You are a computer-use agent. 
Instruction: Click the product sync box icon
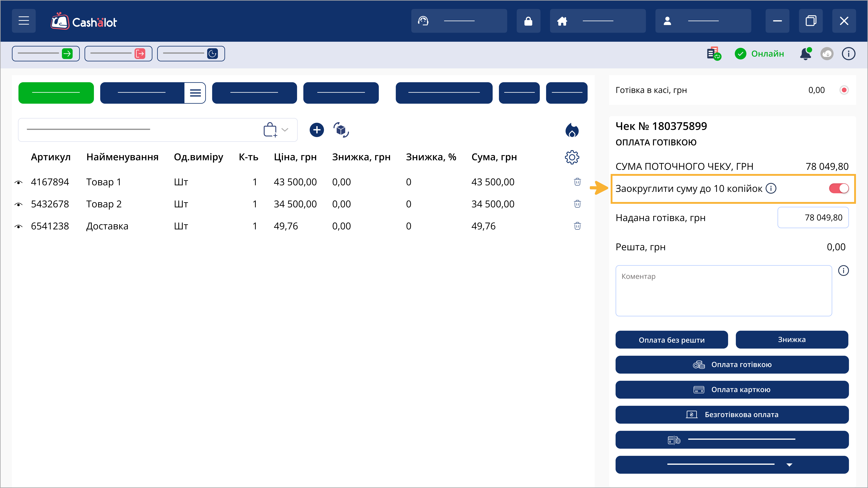point(341,130)
